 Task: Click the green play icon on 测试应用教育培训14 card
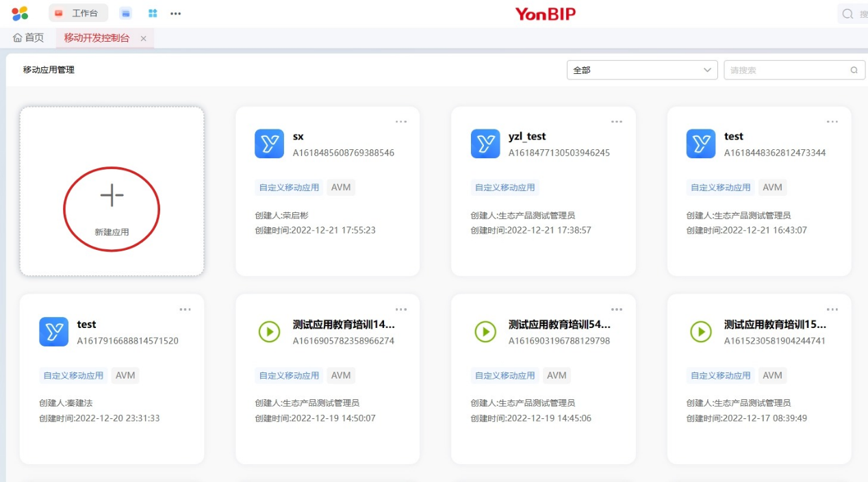tap(269, 331)
